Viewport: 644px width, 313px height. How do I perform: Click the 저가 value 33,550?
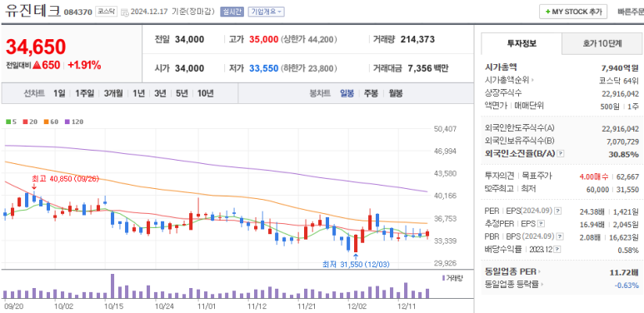click(263, 68)
